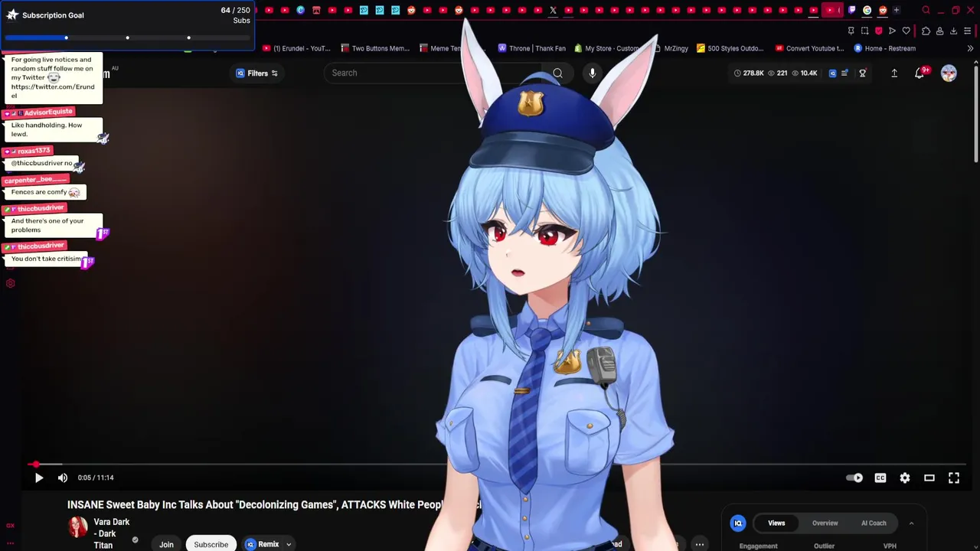The image size is (980, 551).
Task: Open a new browser tab with the plus button
Action: pos(897,10)
